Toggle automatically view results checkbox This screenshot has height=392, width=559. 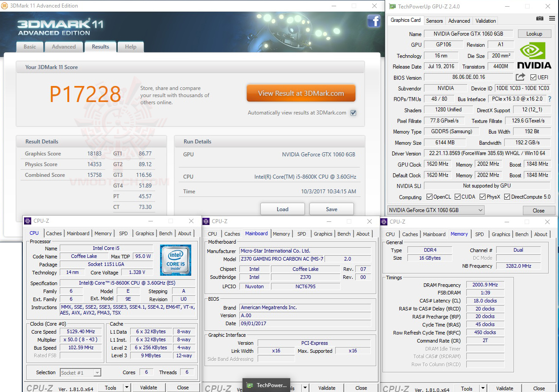pyautogui.click(x=353, y=113)
